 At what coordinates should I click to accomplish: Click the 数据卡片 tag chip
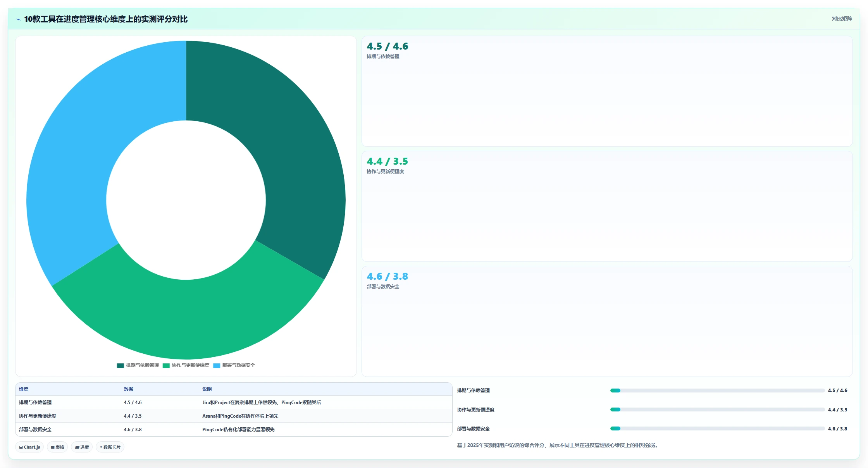click(110, 447)
